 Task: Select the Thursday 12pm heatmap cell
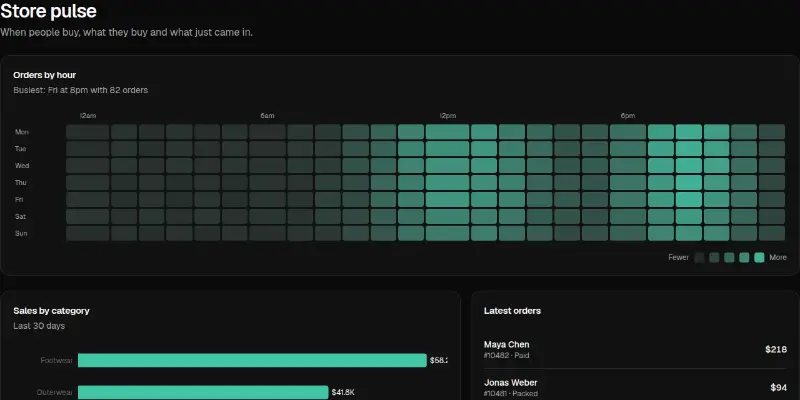coord(447,183)
